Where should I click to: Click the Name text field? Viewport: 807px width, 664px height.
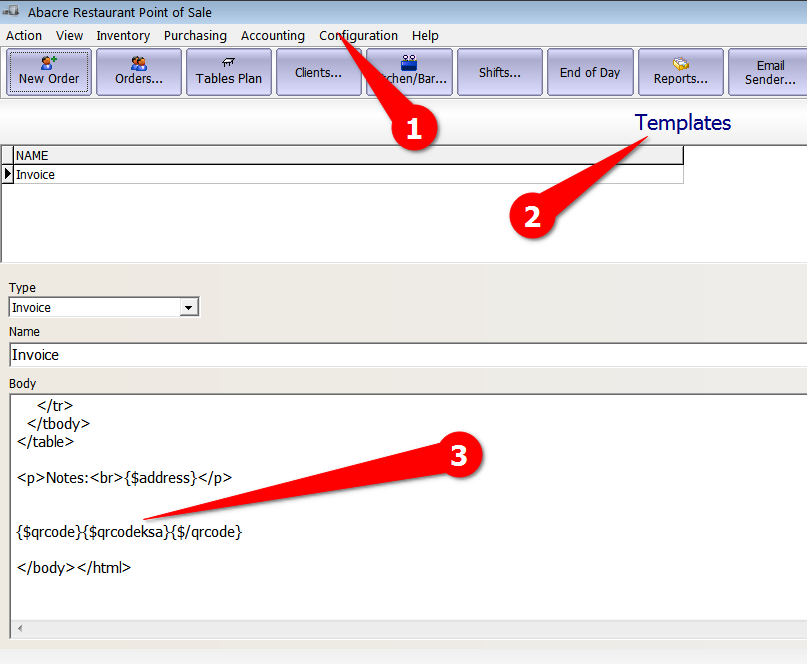tap(400, 355)
